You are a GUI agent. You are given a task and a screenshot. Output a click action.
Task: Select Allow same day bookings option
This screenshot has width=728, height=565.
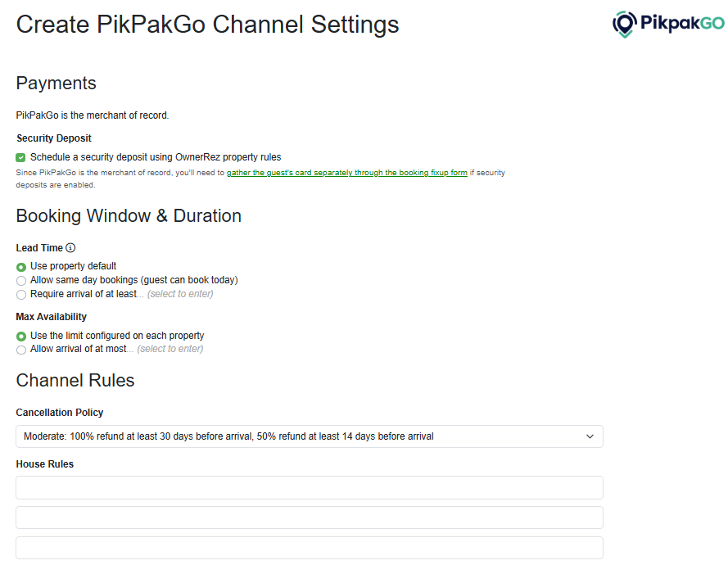21,281
